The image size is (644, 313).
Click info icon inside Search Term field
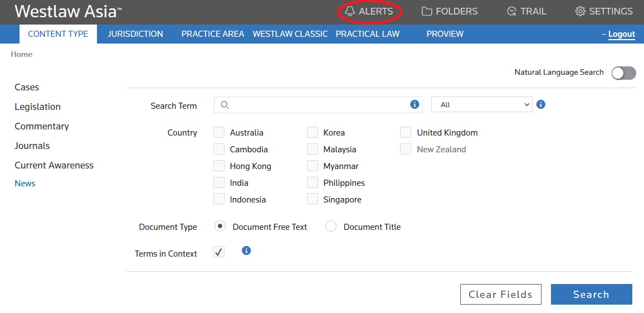pyautogui.click(x=414, y=104)
